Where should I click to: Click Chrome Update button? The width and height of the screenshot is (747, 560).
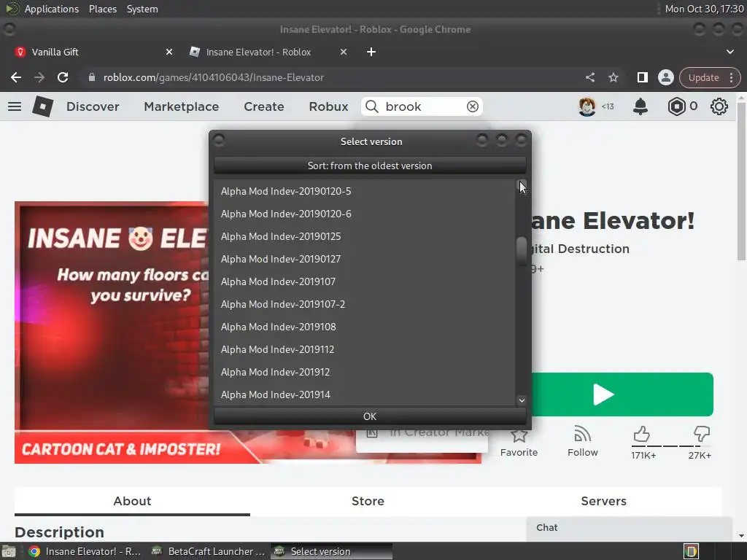click(x=703, y=77)
